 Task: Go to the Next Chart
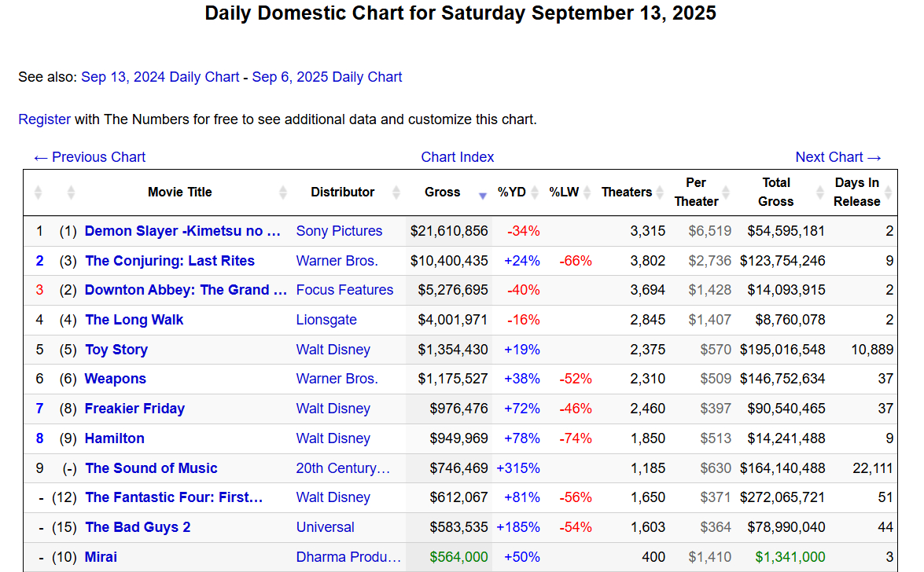(838, 157)
